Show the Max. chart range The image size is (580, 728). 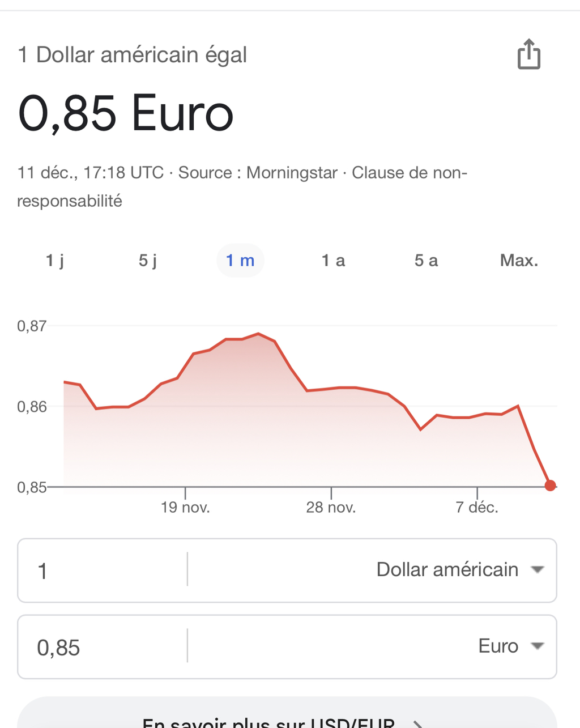pos(519,261)
